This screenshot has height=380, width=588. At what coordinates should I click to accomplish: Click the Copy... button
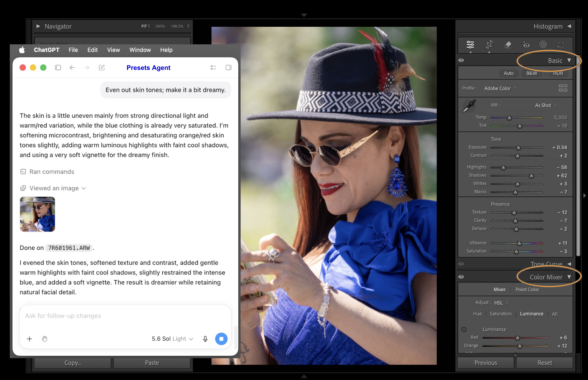click(x=73, y=363)
